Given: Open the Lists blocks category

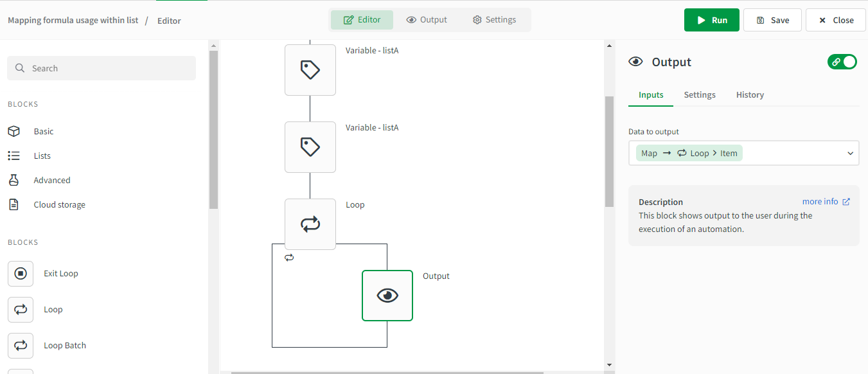Looking at the screenshot, I should [42, 156].
